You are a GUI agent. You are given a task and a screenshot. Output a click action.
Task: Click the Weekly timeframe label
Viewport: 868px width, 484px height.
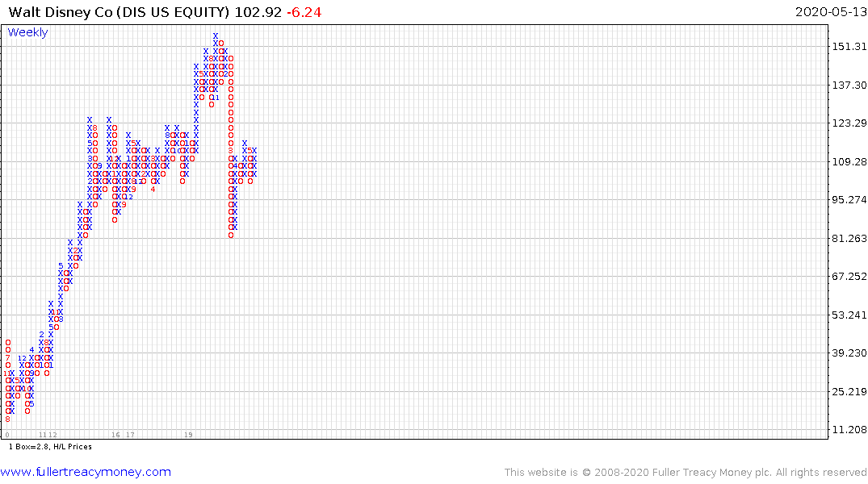click(27, 32)
